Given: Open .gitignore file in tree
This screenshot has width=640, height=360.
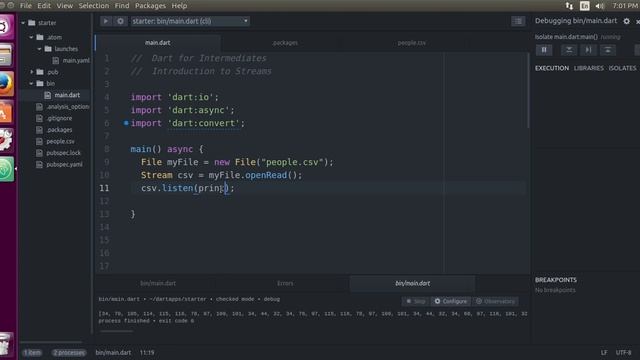Looking at the screenshot, I should coord(54,118).
